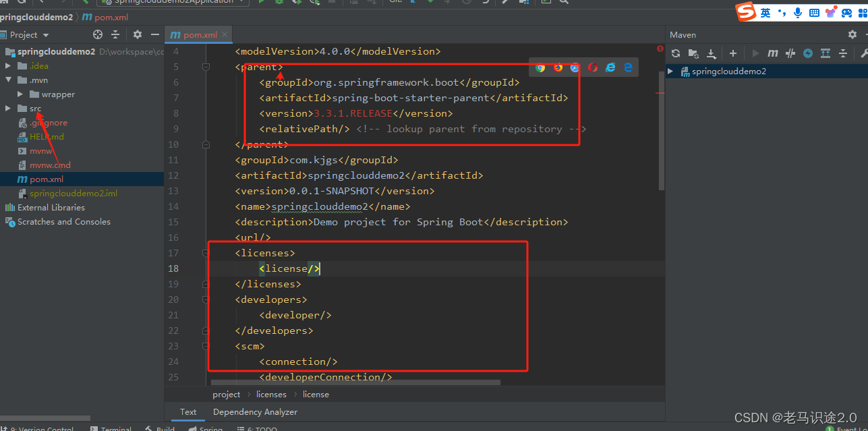
Task: Click the Project panel horizontal scrollbar
Action: [45, 418]
